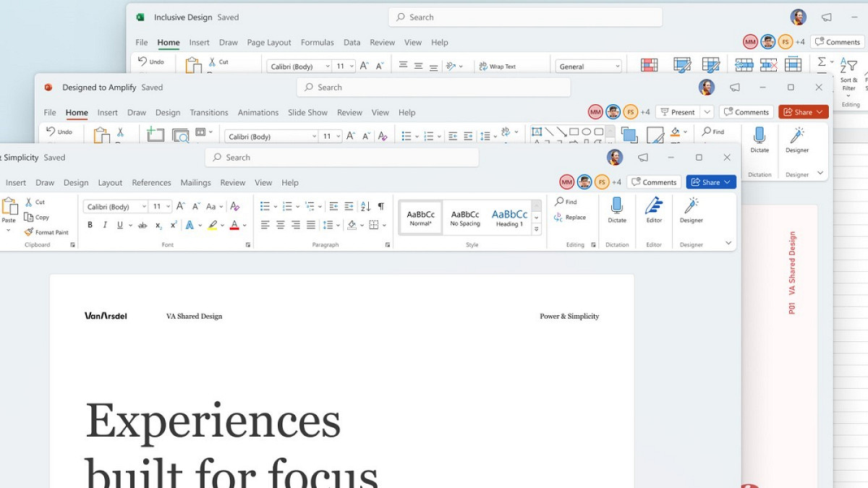Click AutoSum icon in Excel ribbon
Viewport: 868px width, 488px height.
pos(822,62)
